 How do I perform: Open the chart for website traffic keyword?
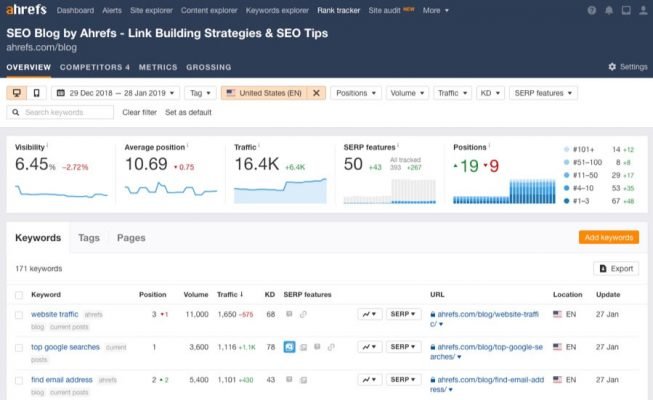(x=370, y=314)
